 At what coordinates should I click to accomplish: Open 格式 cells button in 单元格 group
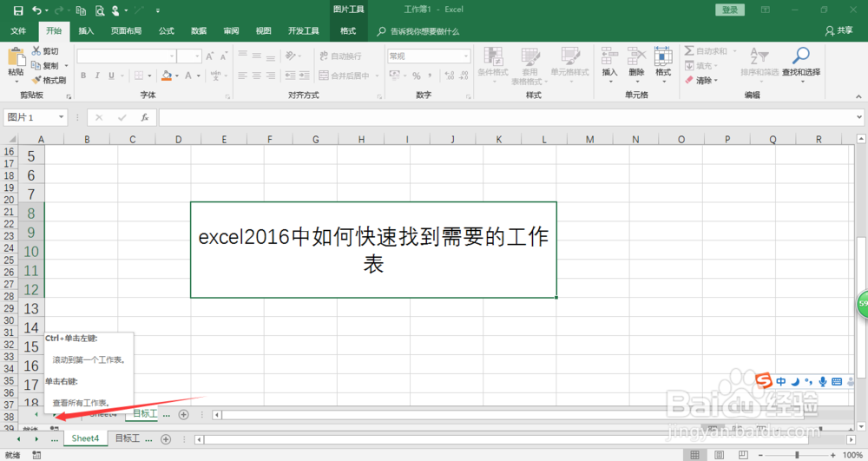[663, 64]
